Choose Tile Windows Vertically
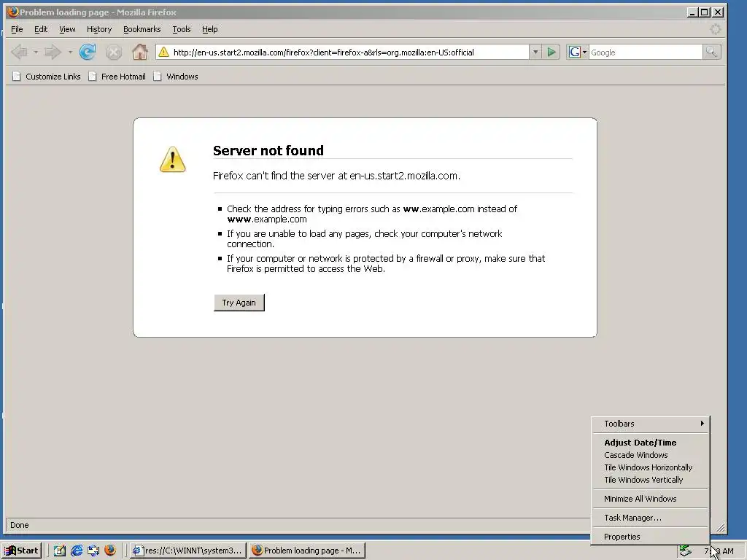This screenshot has height=560, width=747. click(x=650, y=480)
